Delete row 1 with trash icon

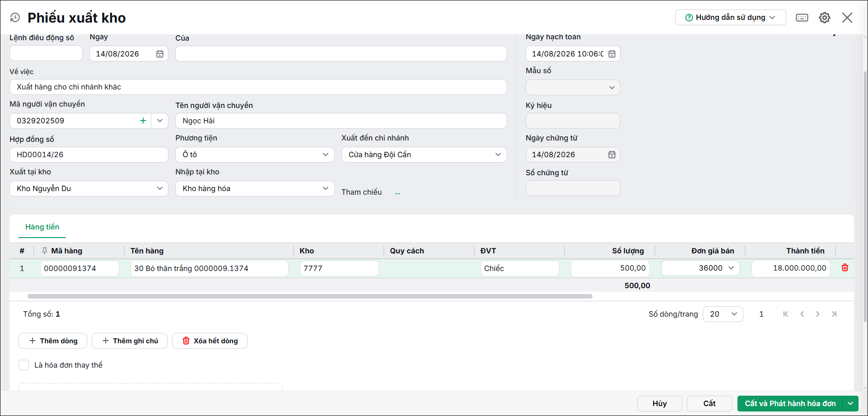[845, 268]
